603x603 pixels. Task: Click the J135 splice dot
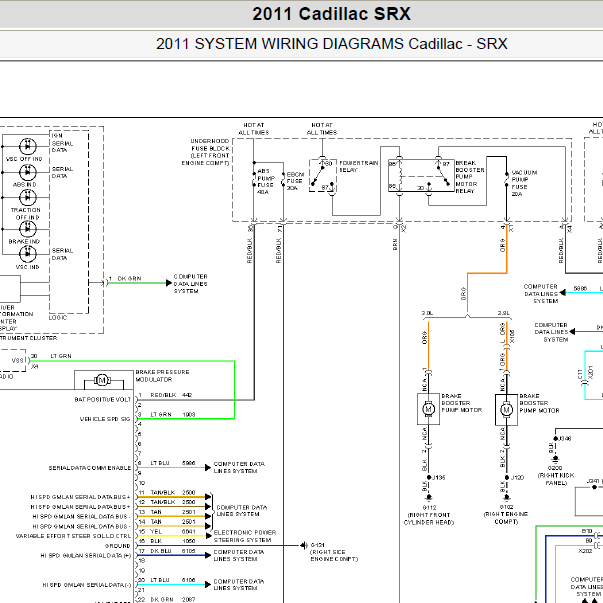click(428, 477)
